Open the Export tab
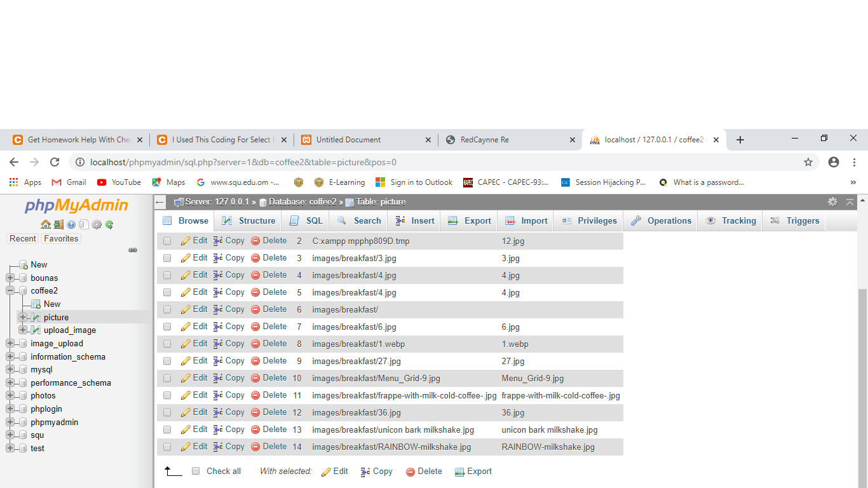The height and width of the screenshot is (488, 868). click(469, 220)
